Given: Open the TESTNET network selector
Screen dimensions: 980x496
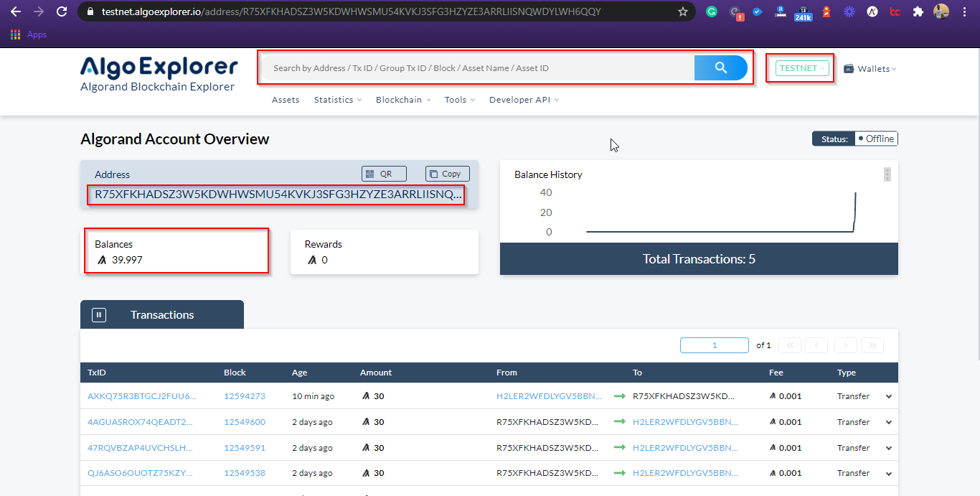Looking at the screenshot, I should click(x=801, y=67).
